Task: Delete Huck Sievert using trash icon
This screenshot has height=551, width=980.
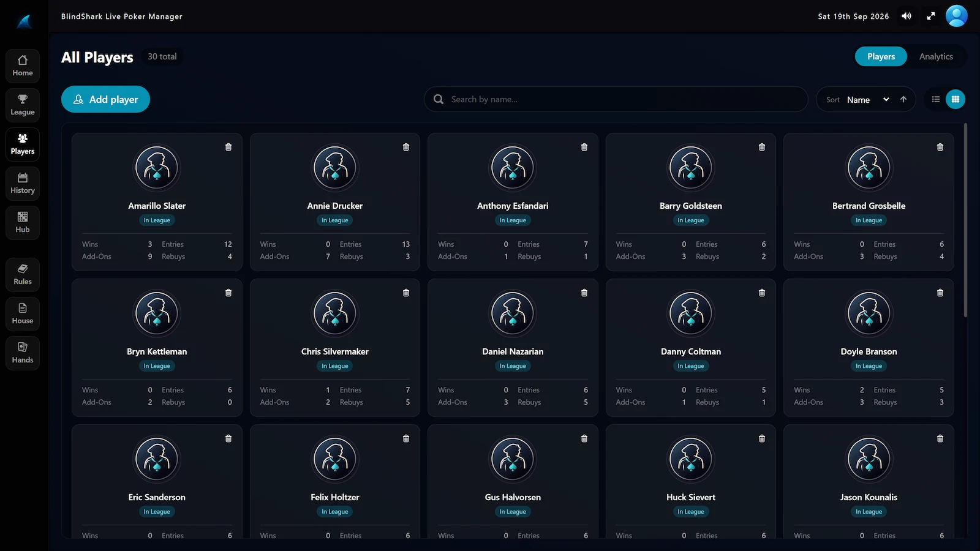Action: click(x=762, y=438)
